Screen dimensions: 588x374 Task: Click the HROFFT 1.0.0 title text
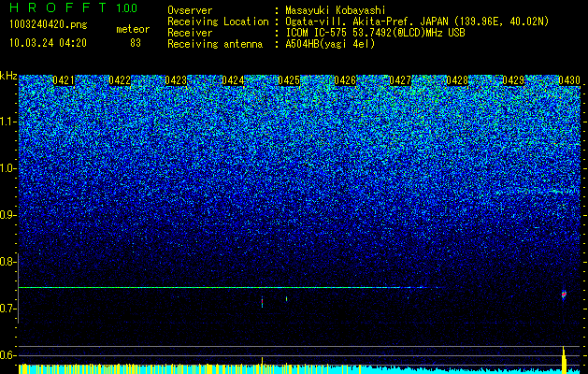pyautogui.click(x=74, y=7)
